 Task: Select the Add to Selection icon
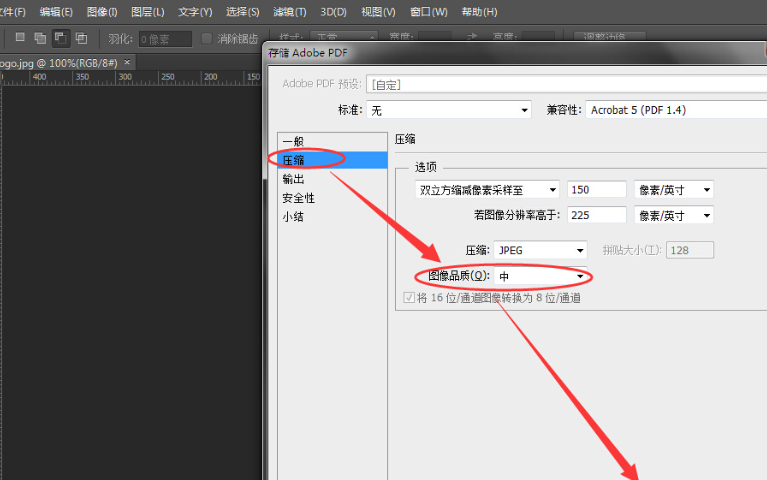click(x=40, y=38)
